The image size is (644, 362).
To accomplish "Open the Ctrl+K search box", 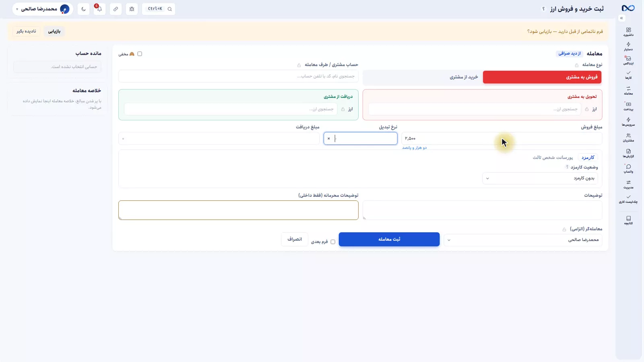I will point(159,9).
